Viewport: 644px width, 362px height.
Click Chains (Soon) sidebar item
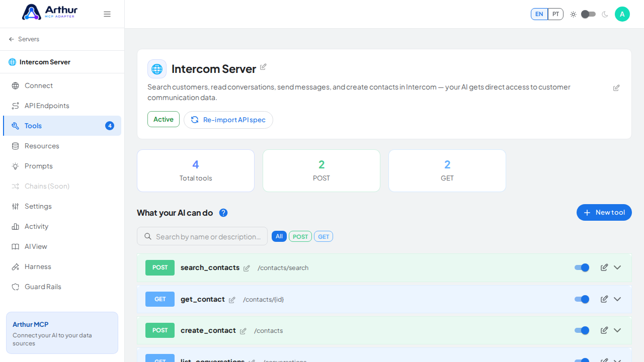62,186
